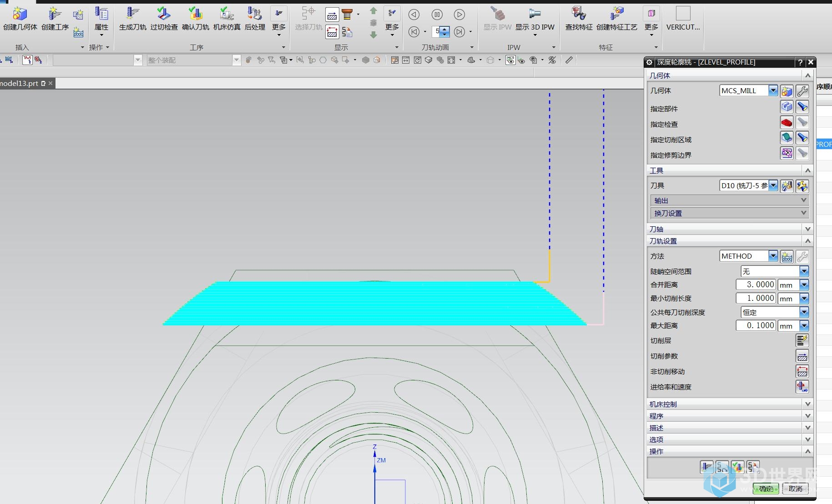Viewport: 832px width, 504px height.
Task: Click edit/display tool icon beside D10
Action: [x=802, y=186]
